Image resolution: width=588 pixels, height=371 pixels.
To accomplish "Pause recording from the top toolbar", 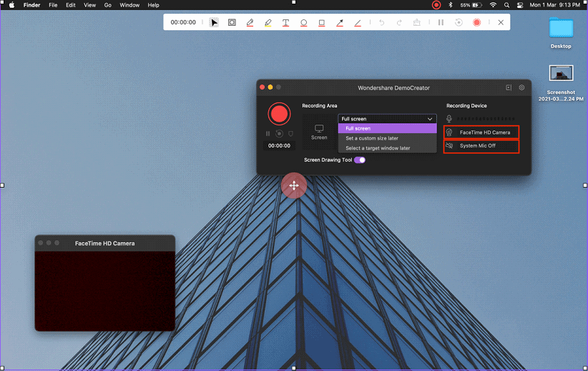I will point(441,22).
